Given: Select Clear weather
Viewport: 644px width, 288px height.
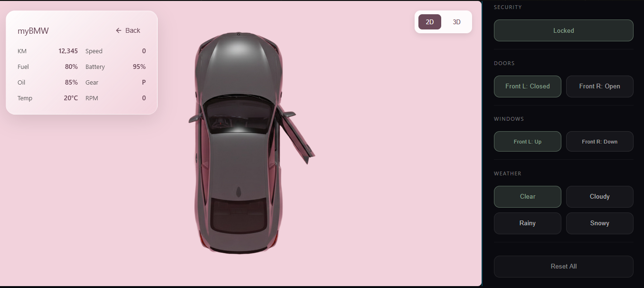Looking at the screenshot, I should pyautogui.click(x=527, y=197).
